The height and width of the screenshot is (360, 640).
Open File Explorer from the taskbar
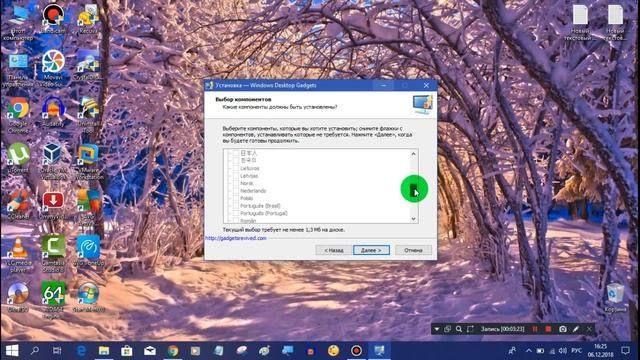(104, 350)
